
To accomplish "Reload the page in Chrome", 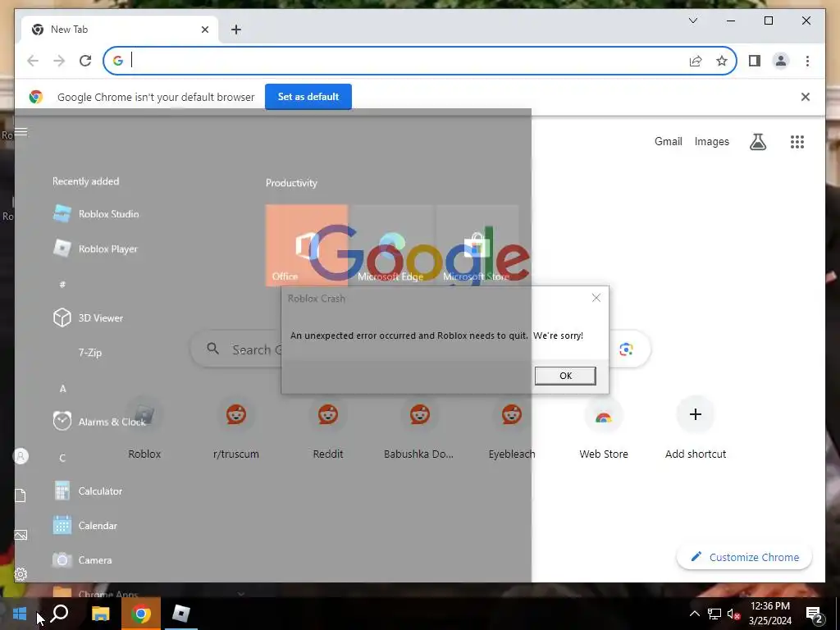I will coord(85,61).
